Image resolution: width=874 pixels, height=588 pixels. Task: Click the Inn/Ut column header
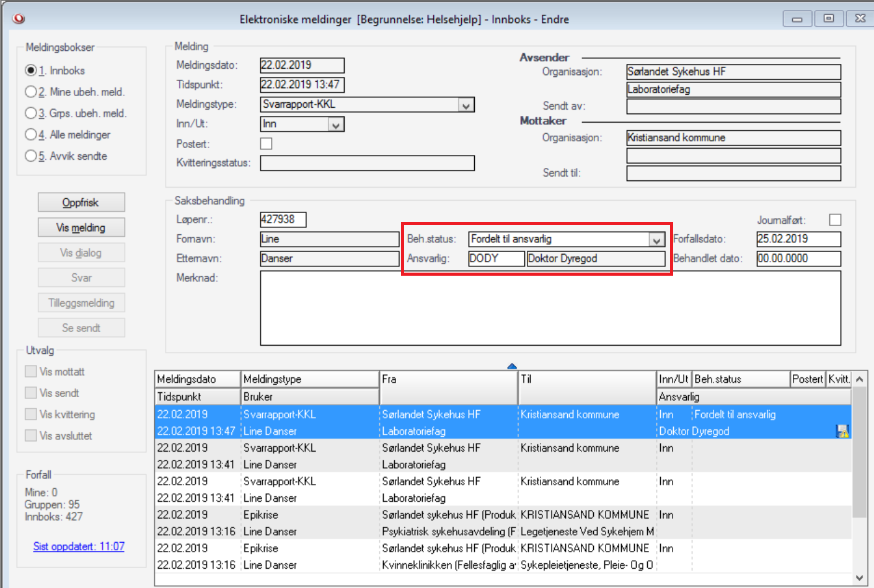674,379
